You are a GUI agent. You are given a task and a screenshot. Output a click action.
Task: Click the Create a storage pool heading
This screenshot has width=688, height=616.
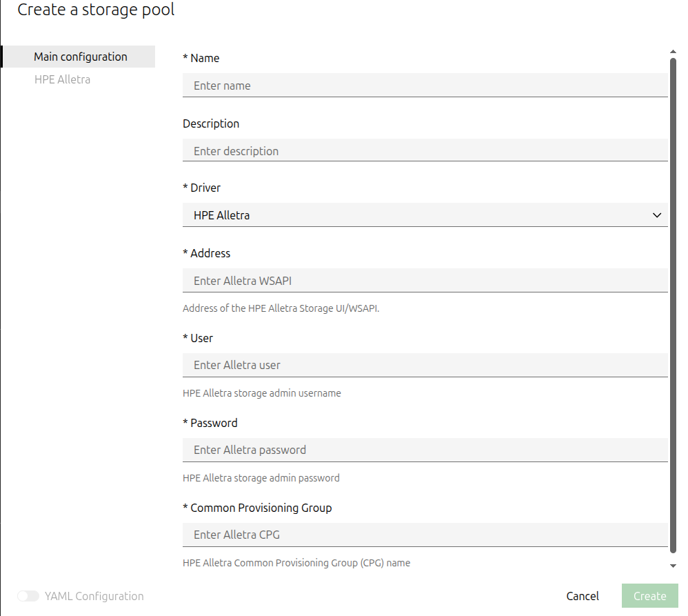point(96,10)
